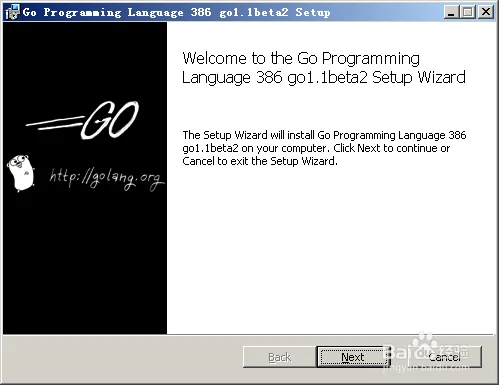Cancel the Go installation
Image resolution: width=499 pixels, height=385 pixels.
pos(444,357)
